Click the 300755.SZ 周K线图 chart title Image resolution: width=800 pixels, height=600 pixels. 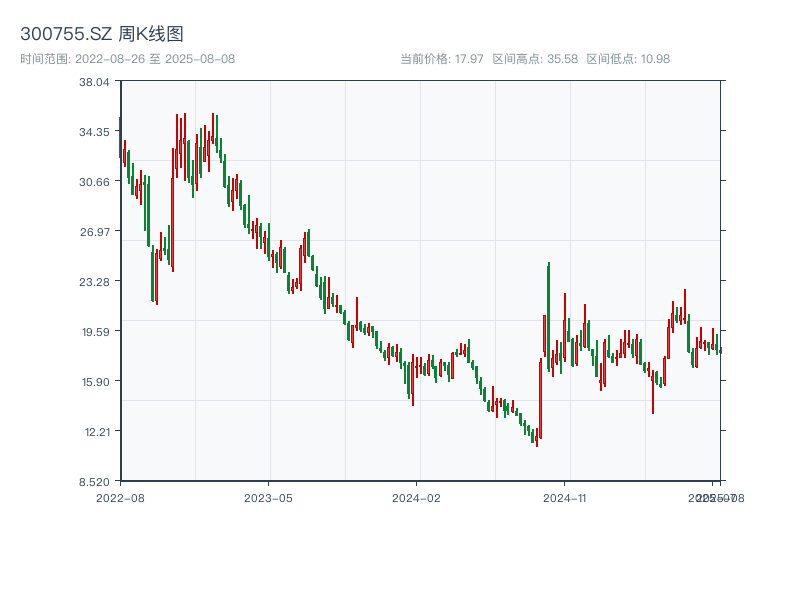click(101, 35)
